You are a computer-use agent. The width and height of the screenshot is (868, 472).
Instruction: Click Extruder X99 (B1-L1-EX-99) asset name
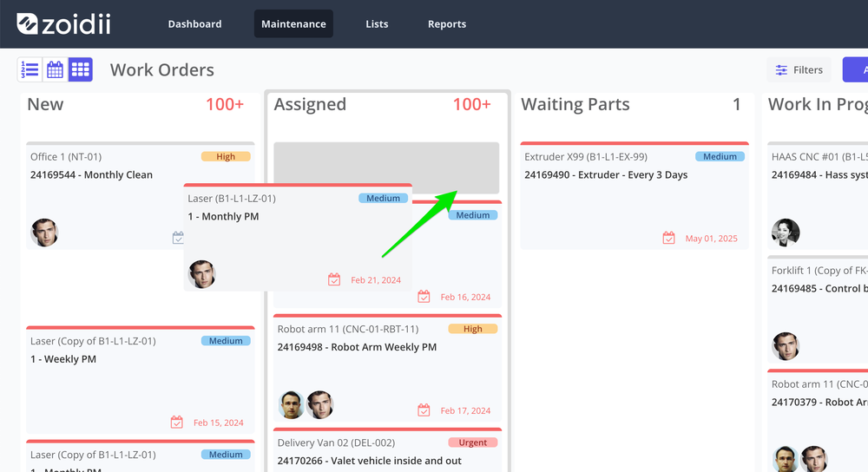click(x=586, y=156)
